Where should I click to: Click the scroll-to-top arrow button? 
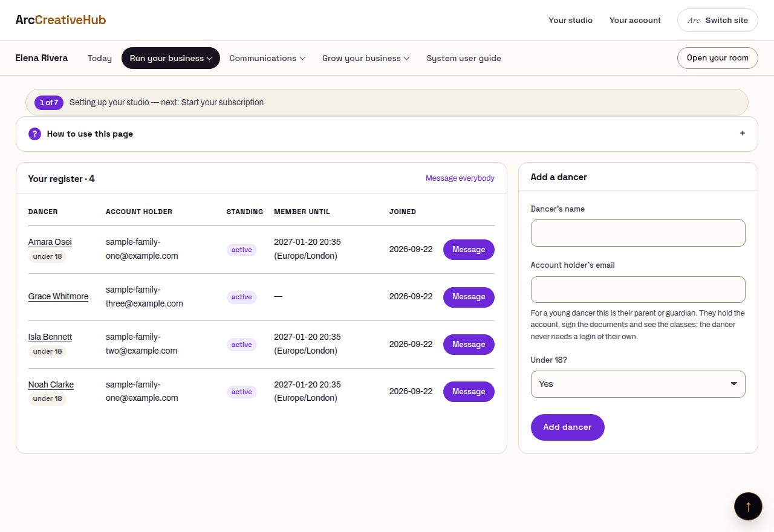[x=748, y=506]
